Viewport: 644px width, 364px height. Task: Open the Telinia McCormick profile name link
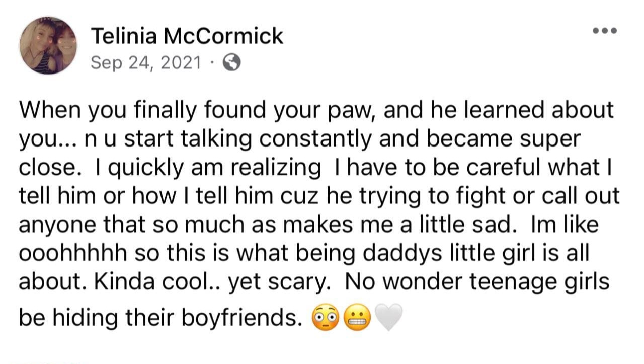pyautogui.click(x=187, y=36)
